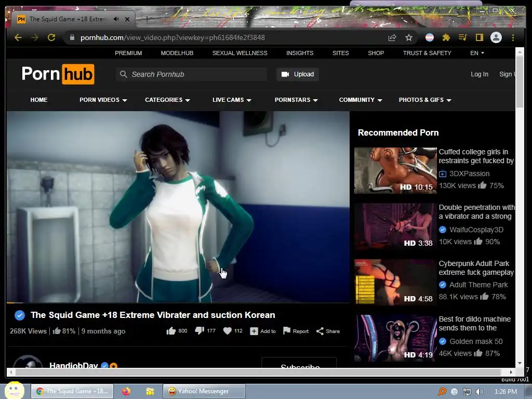This screenshot has width=532, height=399.
Task: Click the Upload button
Action: (x=297, y=74)
